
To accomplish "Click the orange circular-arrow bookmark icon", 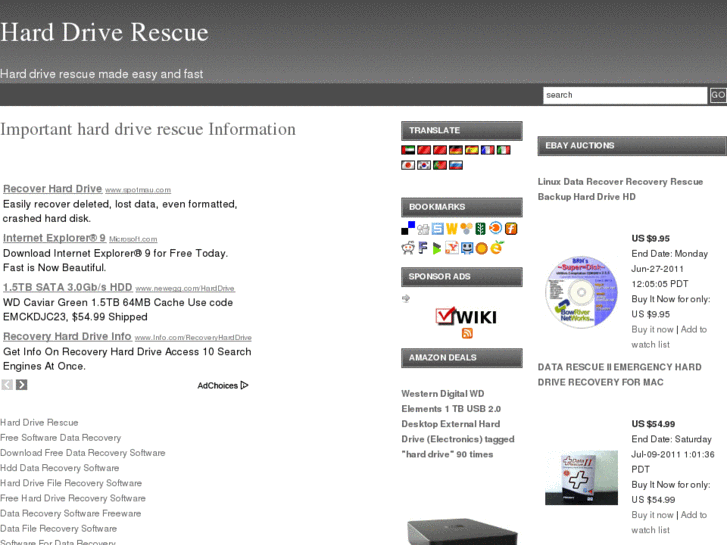I will click(x=496, y=228).
